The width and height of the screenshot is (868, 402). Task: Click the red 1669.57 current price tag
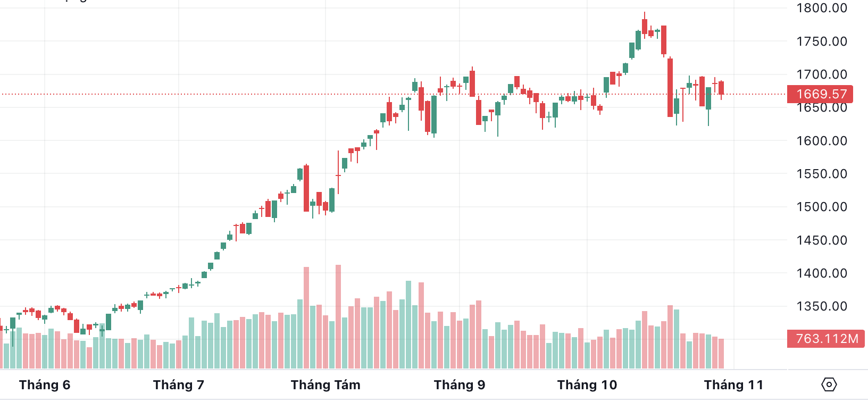tap(820, 94)
